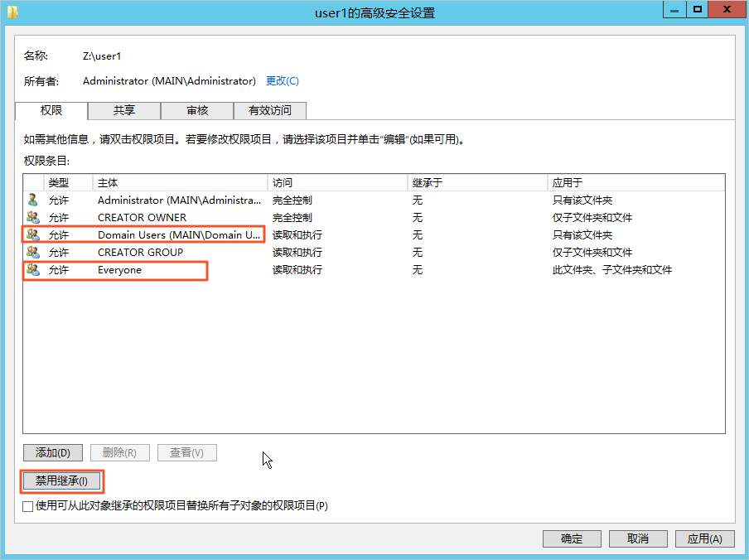Switch to the 有效访问 tab
Viewport: 749px width, 560px height.
pos(270,111)
